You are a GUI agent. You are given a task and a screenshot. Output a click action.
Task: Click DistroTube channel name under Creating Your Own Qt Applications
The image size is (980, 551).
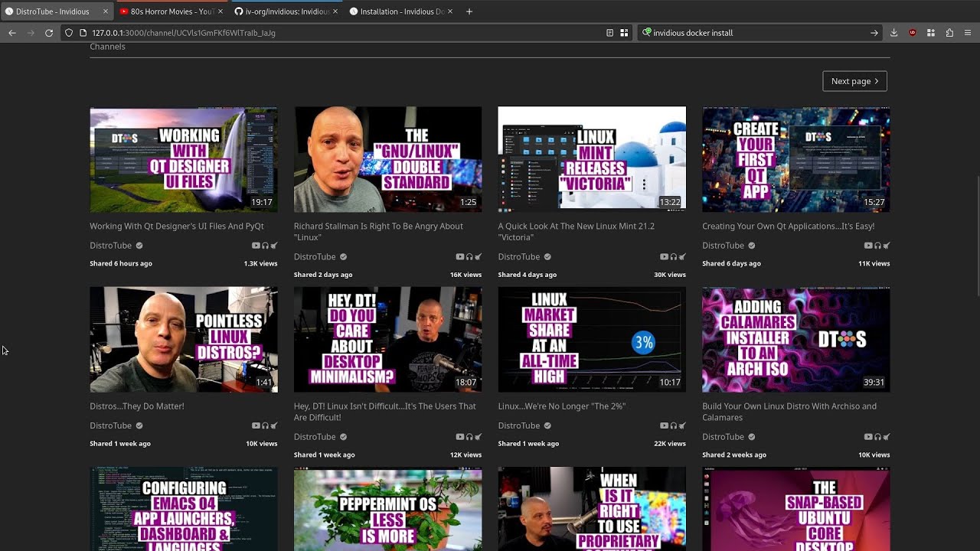click(724, 246)
